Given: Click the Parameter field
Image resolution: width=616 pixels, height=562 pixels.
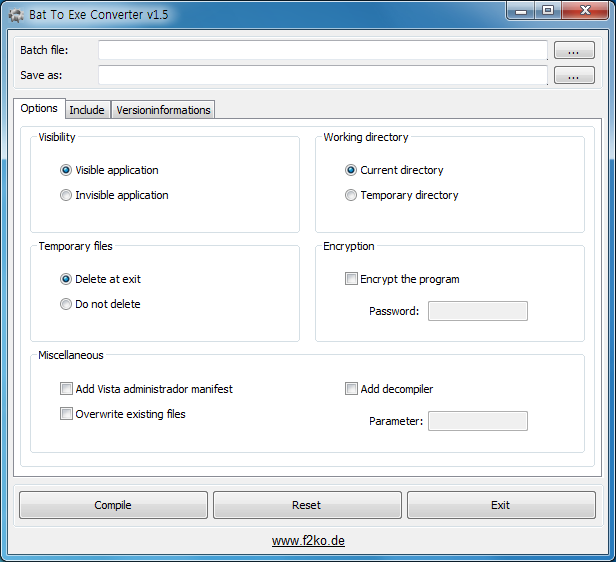Looking at the screenshot, I should 478,421.
